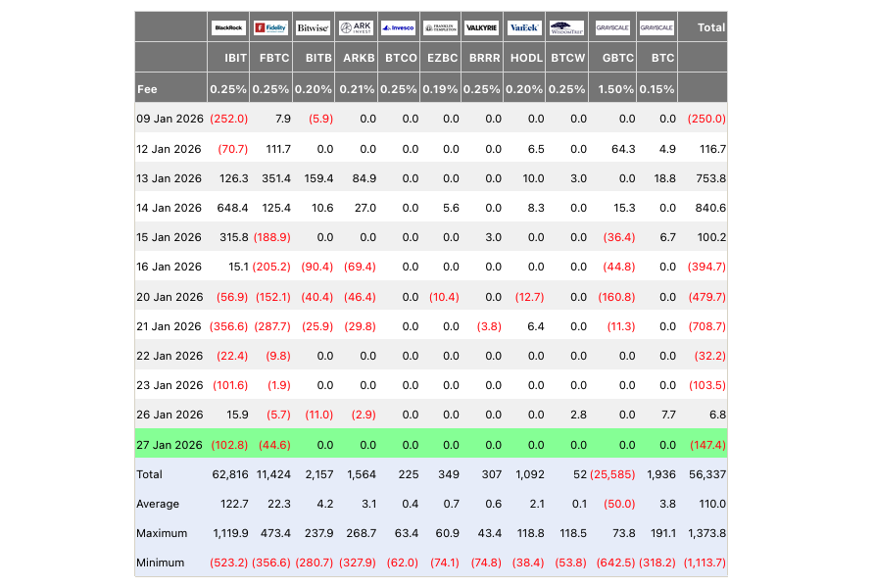This screenshot has width=875, height=588.
Task: Select the Invesco logo above BTCO
Action: [x=399, y=27]
